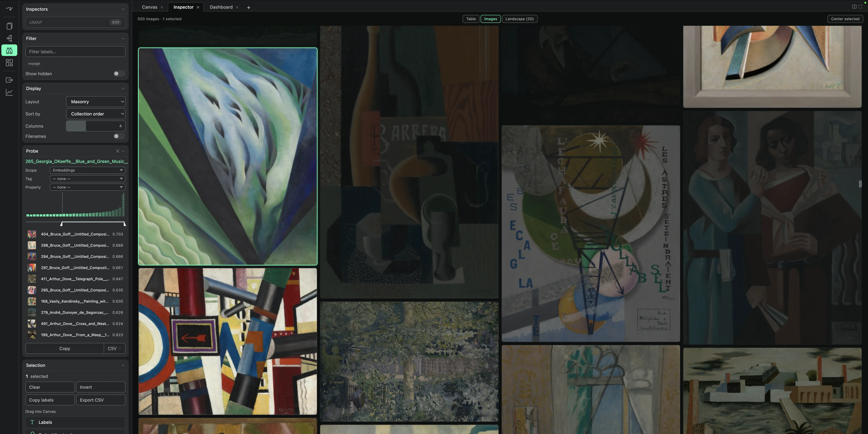
Task: Click the 265_Georgia_OKeeffe probe filename link
Action: click(x=76, y=161)
